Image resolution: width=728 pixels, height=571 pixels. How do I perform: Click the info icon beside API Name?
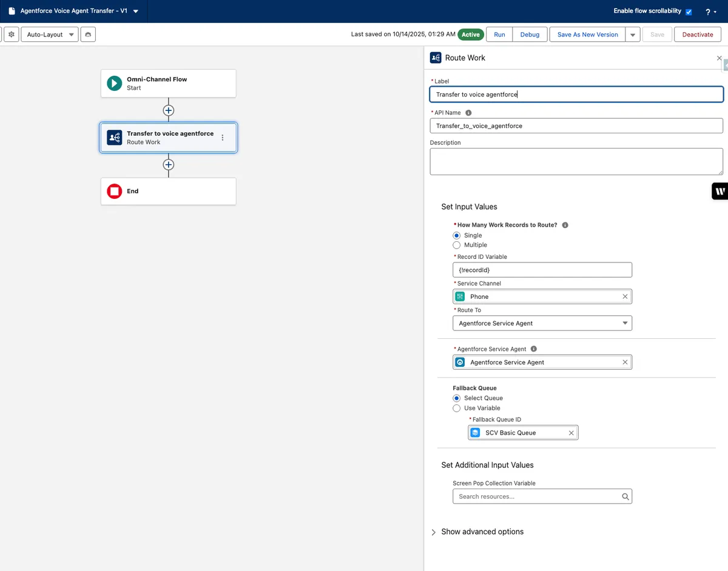(x=468, y=113)
